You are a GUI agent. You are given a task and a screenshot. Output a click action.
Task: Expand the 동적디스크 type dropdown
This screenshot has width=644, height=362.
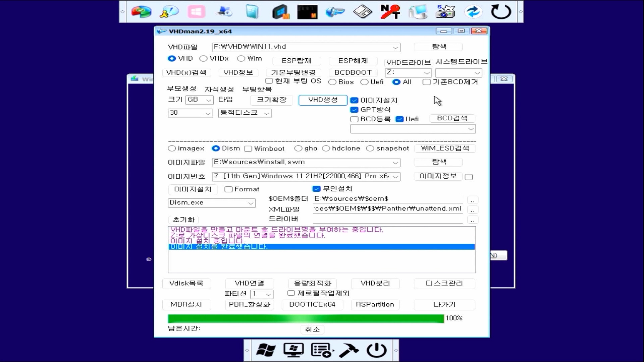(x=267, y=113)
